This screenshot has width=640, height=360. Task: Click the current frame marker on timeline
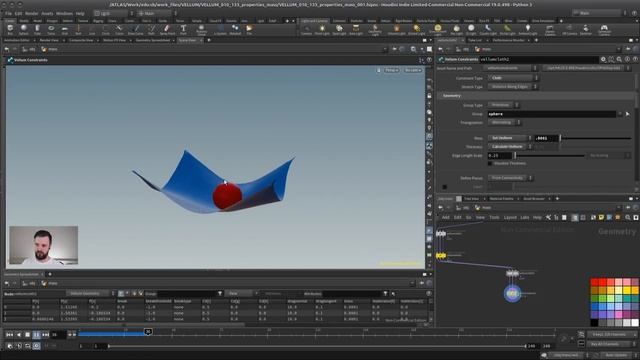tap(148, 331)
